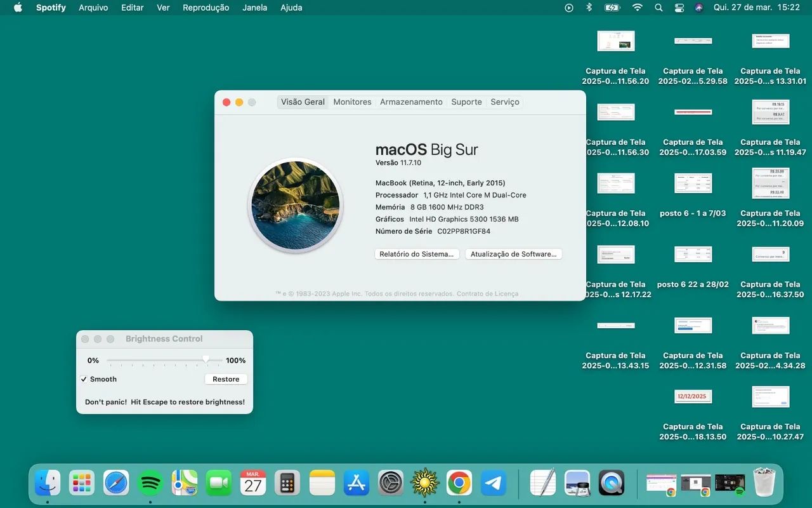The image size is (812, 508).
Task: Select file Captura de Tela 2025-0...11.56.20
Action: [615, 58]
